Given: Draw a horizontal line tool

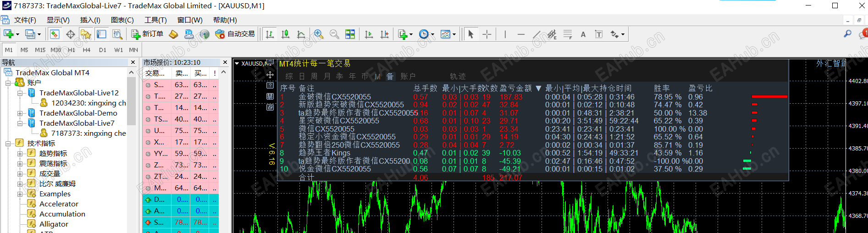Looking at the screenshot, I should tap(521, 34).
